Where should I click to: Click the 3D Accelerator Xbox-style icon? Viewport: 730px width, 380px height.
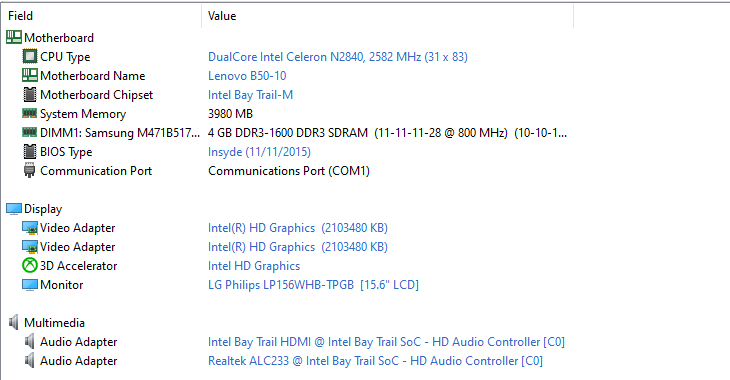[x=29, y=265]
